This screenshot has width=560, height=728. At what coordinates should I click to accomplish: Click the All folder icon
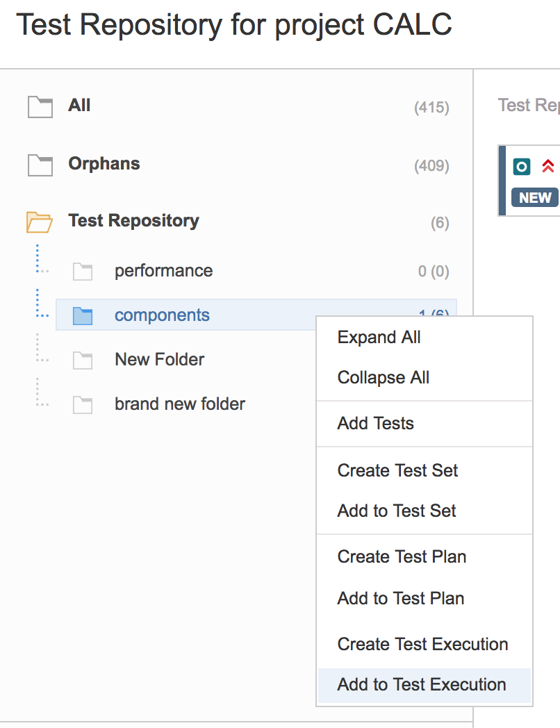pos(40,107)
